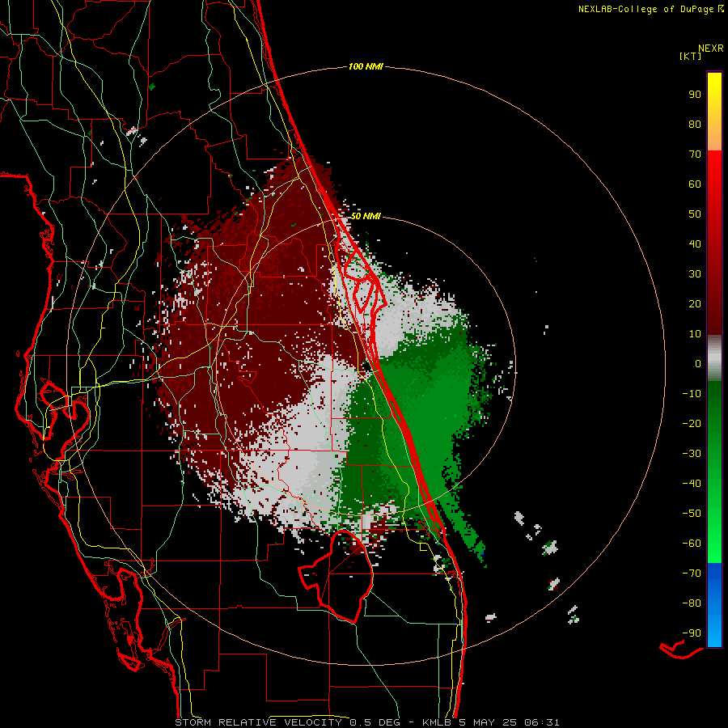Click the positive 10 knot scale label
The height and width of the screenshot is (728, 728).
pos(695,334)
